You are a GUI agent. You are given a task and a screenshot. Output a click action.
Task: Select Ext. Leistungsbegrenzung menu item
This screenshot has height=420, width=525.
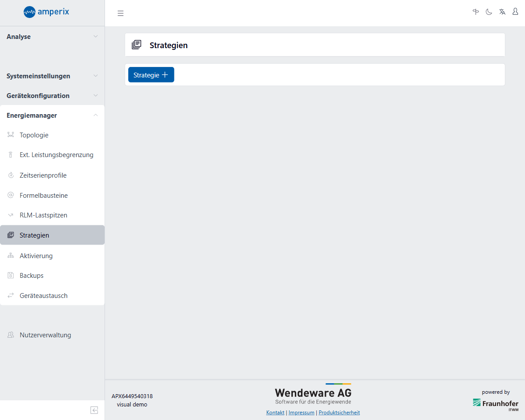56,155
